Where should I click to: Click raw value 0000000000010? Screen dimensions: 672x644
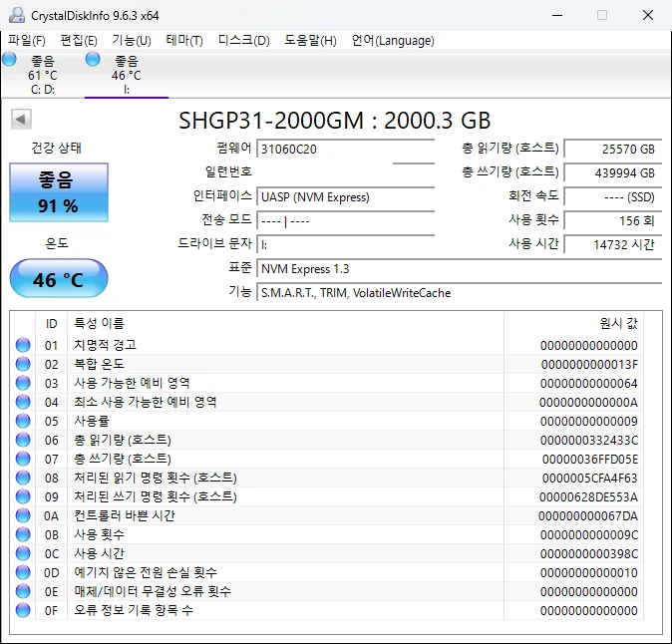click(589, 573)
